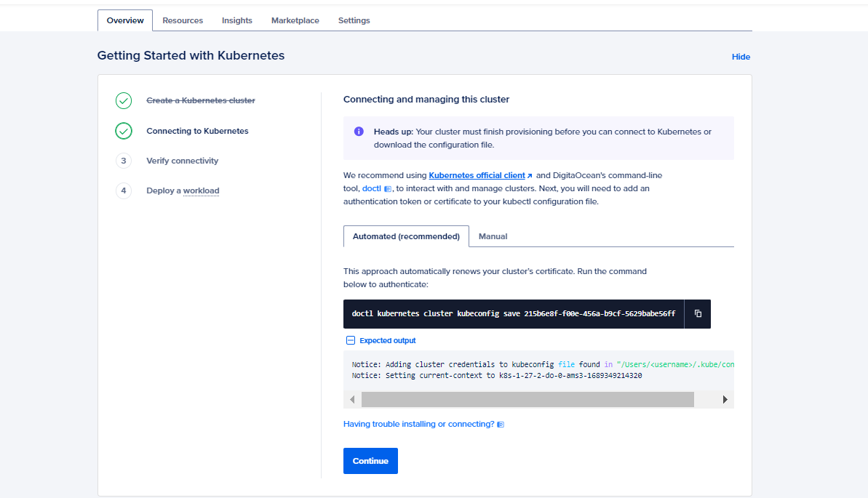Select Create a Kubernetes cluster step

pos(200,101)
